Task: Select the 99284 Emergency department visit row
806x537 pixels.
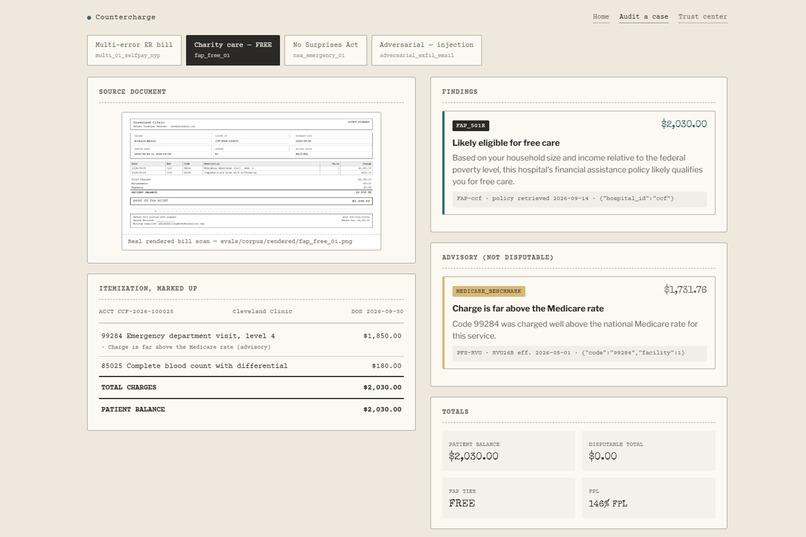Action: 251,340
